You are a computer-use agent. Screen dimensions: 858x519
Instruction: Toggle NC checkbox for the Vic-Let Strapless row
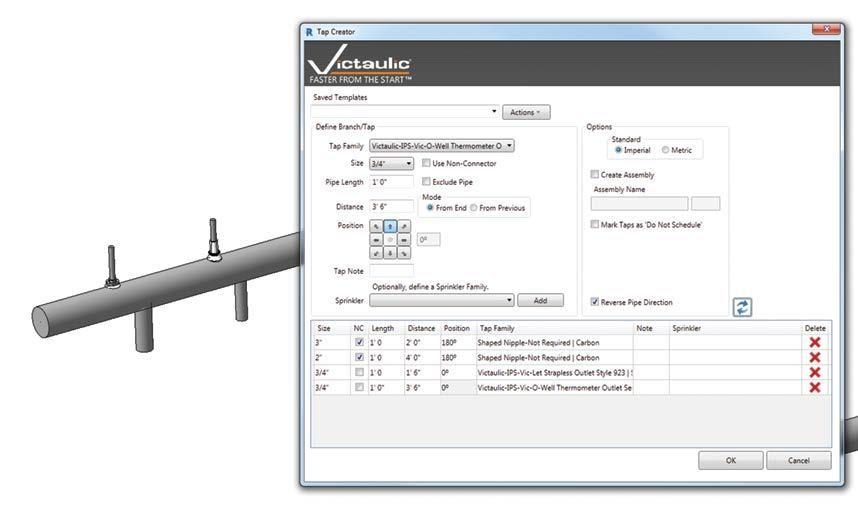[359, 372]
